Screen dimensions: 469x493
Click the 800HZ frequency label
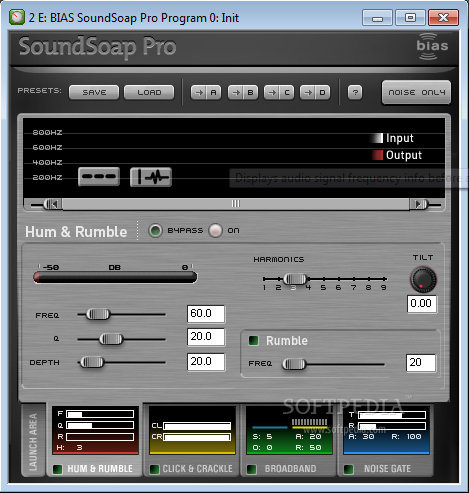[47, 133]
